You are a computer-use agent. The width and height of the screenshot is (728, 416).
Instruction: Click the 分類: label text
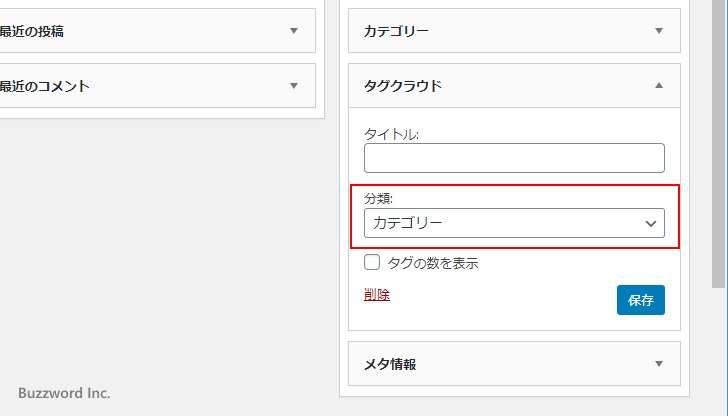(378, 198)
